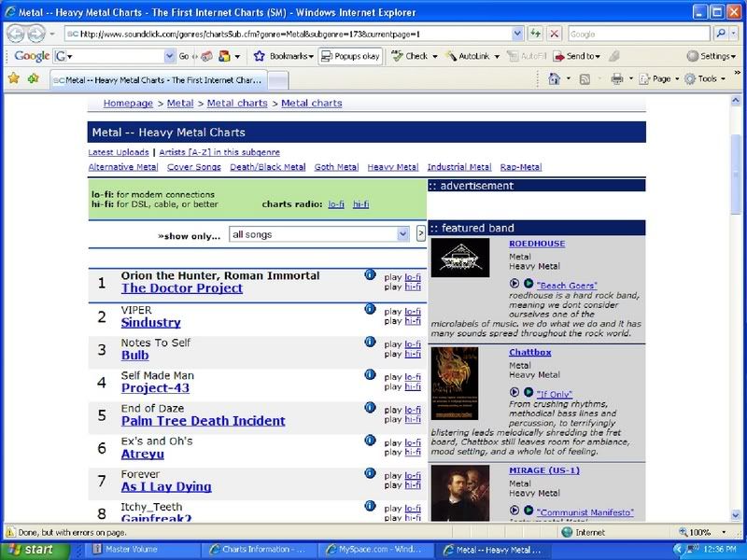Open recent pages dropdown next to Forward
Screen dimensions: 747x560
click(x=52, y=35)
